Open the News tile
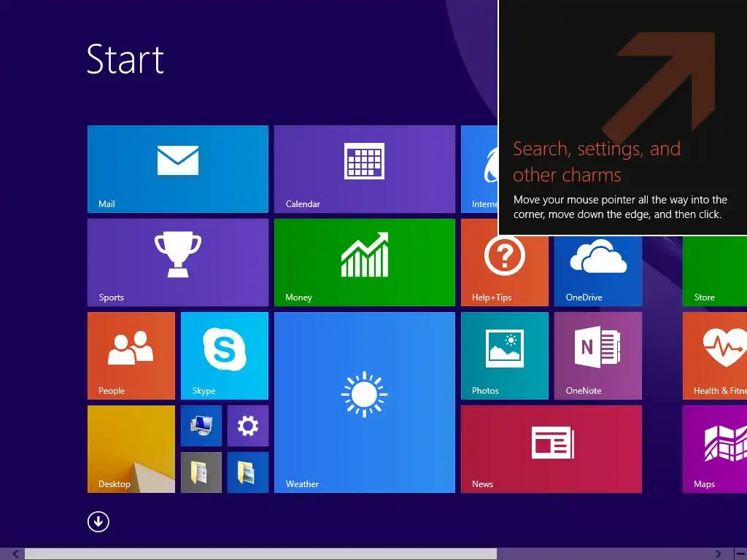This screenshot has width=747, height=560. (x=551, y=449)
